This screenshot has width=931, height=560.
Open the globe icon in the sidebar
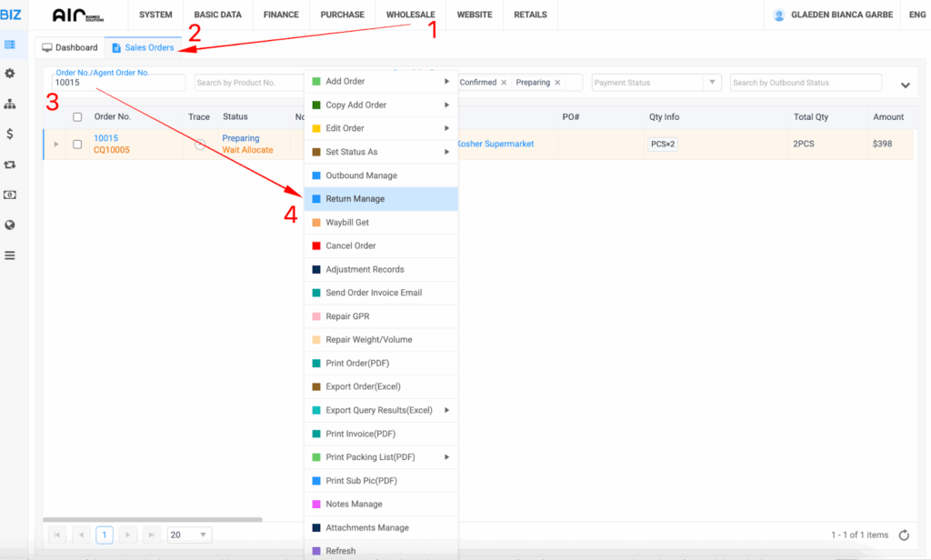[10, 225]
